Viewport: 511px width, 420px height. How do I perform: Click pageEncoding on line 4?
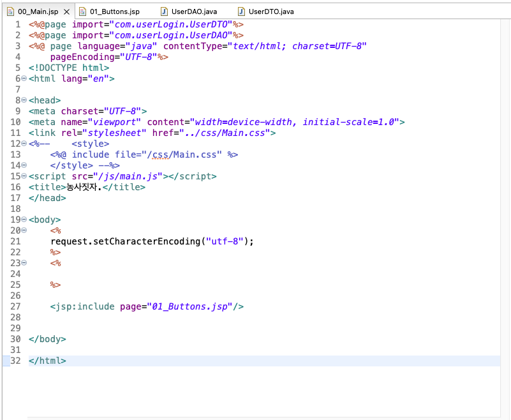click(82, 57)
